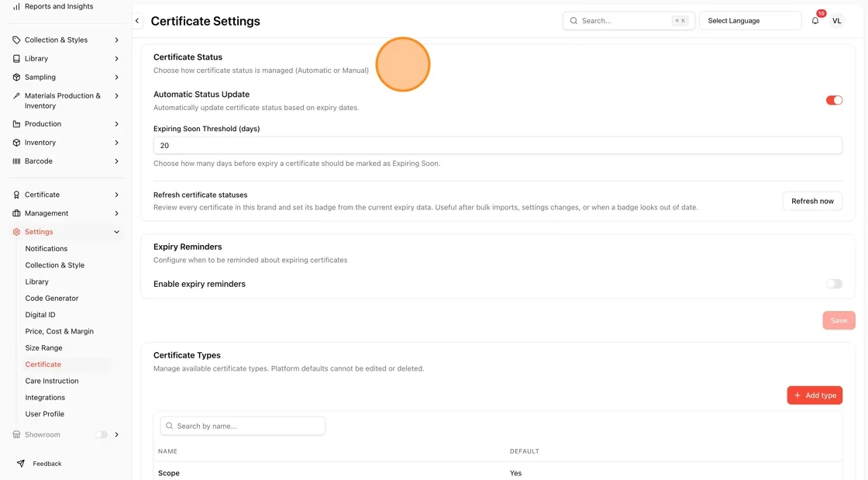The width and height of the screenshot is (868, 480).
Task: Click the Refresh now button
Action: pyautogui.click(x=812, y=201)
